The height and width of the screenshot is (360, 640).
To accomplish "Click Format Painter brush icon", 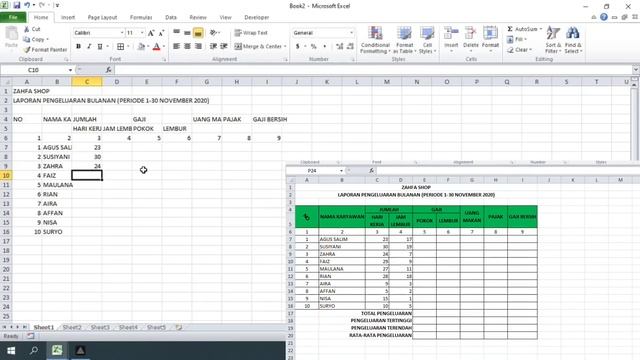I will click(x=27, y=49).
